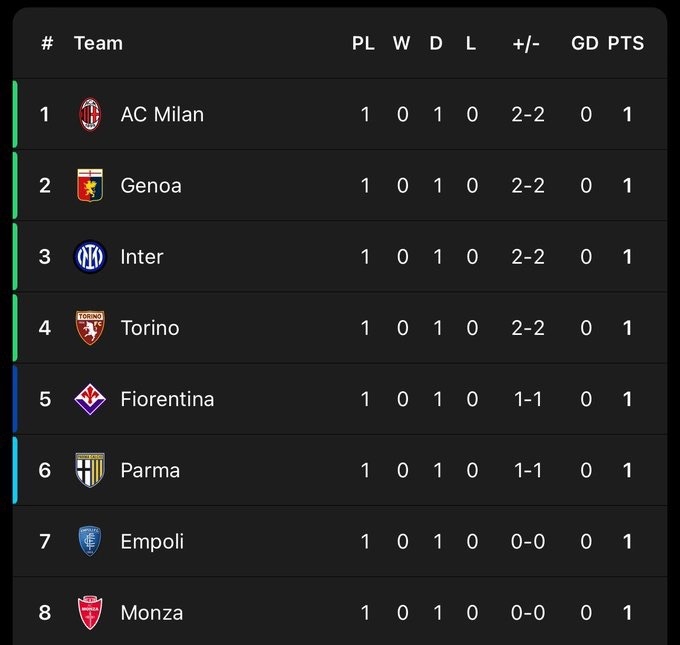Select the Fiorentina purple crest
Screen dimensions: 680x645
click(91, 399)
